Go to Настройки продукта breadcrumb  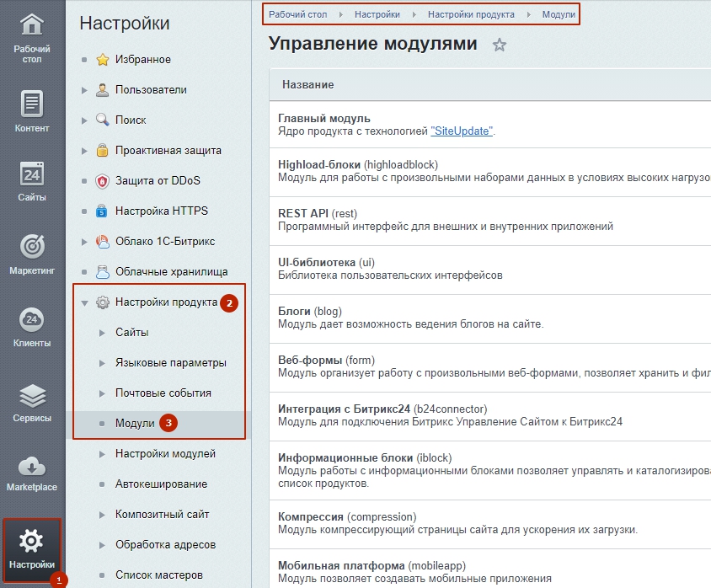click(471, 14)
